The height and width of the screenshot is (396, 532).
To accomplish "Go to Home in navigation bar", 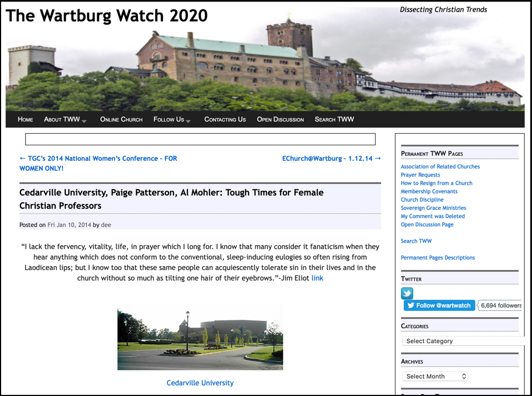I will coord(25,119).
